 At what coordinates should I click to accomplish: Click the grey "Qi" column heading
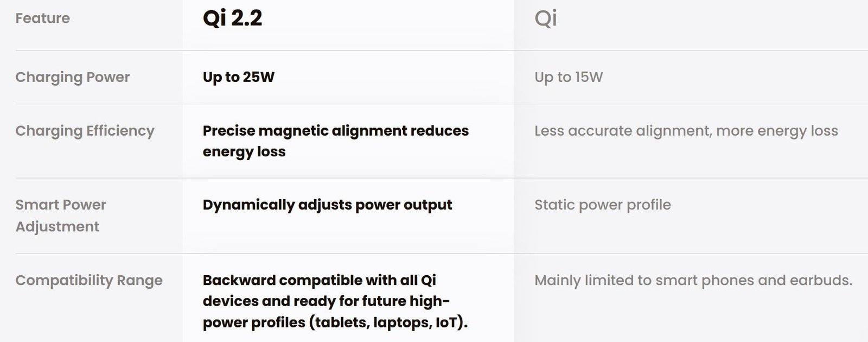(x=545, y=18)
